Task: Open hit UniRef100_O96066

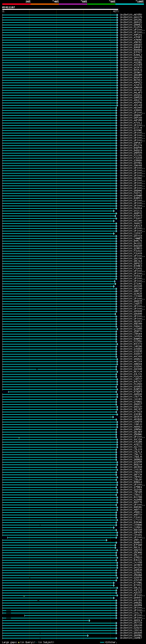Action: coord(131,165)
